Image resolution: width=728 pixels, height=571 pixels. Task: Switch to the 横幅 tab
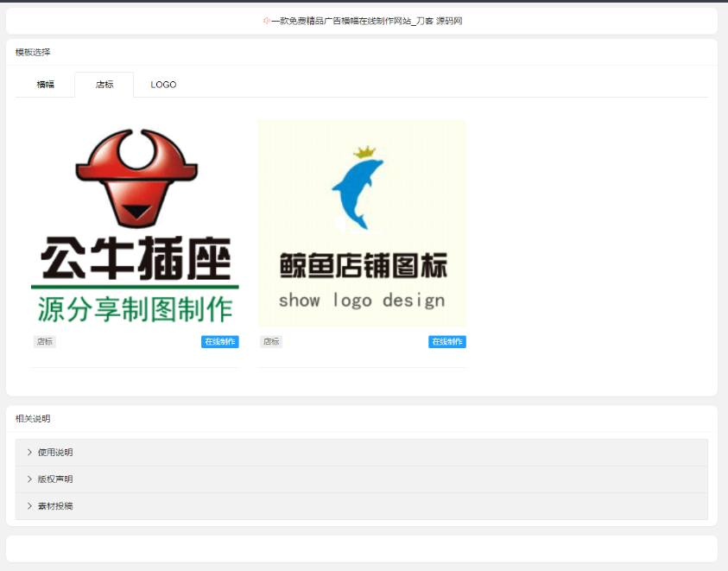[x=46, y=85]
